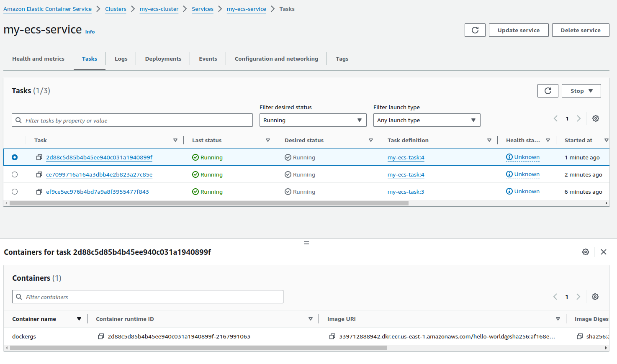The image size is (617, 364).
Task: Copy the container runtime ID
Action: tap(101, 336)
